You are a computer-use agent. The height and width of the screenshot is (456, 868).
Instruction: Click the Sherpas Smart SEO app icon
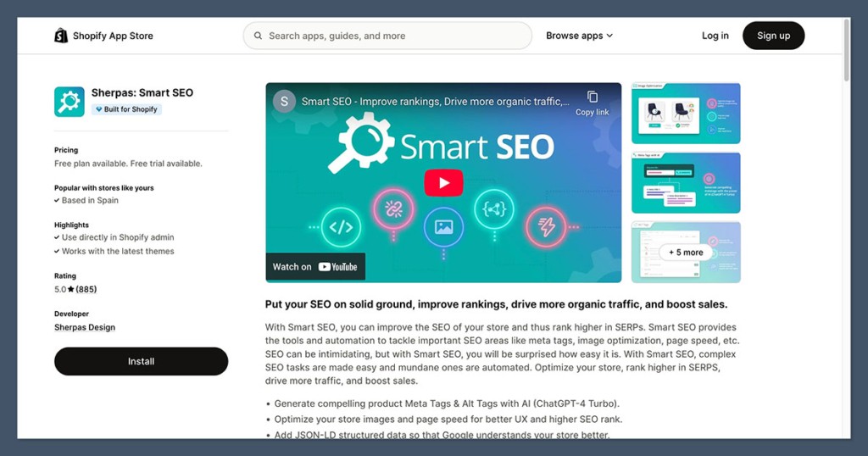pyautogui.click(x=70, y=101)
